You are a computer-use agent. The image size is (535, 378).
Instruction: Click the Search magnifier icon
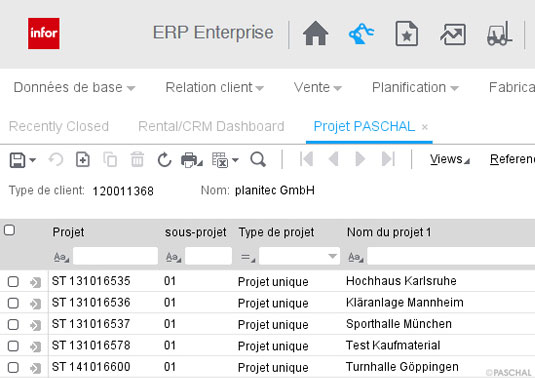pos(258,159)
